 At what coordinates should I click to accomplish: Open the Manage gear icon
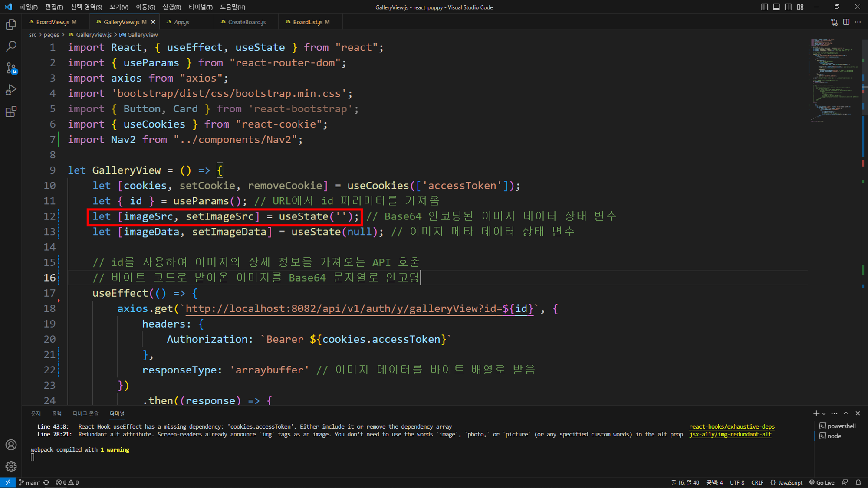coord(11,467)
